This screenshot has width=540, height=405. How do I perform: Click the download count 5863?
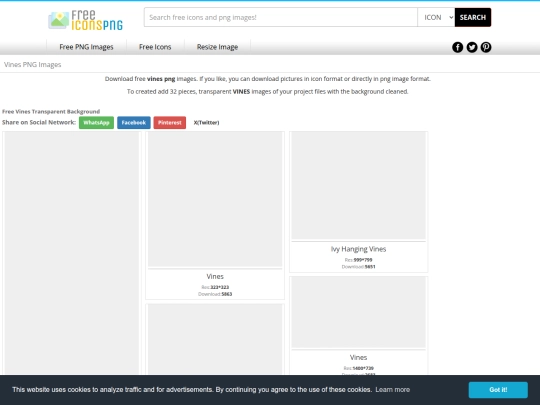[x=227, y=294]
